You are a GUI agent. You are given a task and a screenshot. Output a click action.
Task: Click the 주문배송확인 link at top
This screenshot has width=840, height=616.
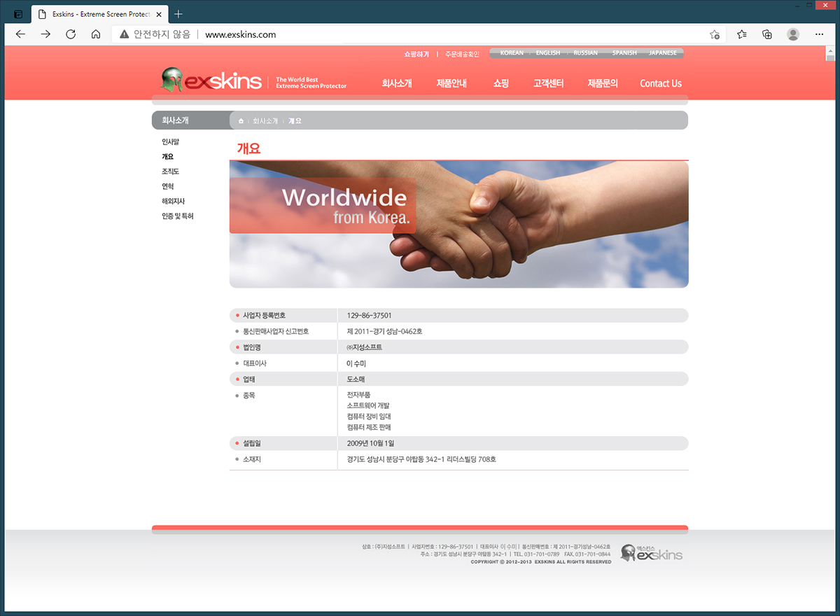(462, 54)
